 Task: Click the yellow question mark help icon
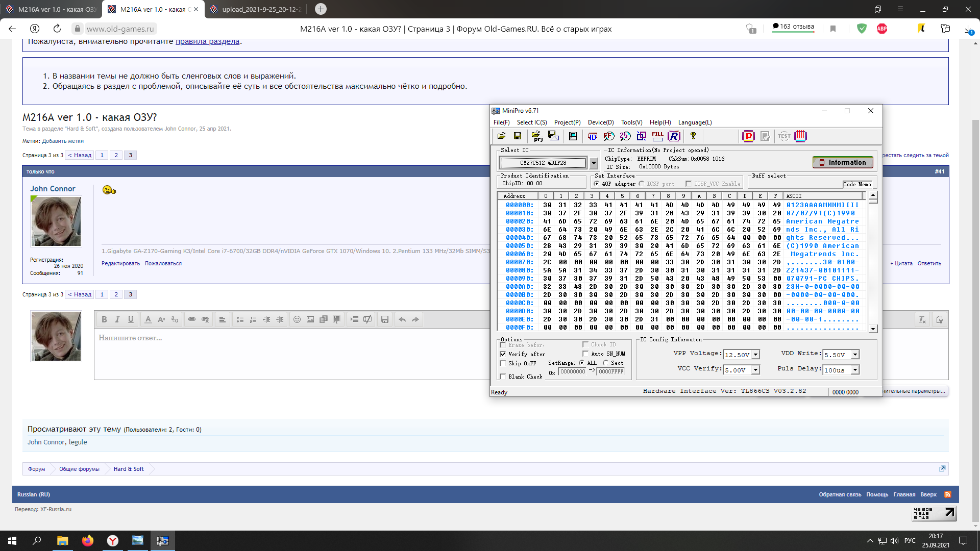[693, 136]
